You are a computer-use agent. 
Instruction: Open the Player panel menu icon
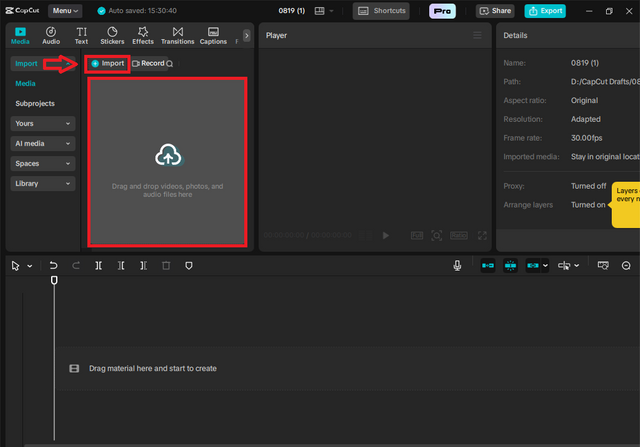(477, 36)
